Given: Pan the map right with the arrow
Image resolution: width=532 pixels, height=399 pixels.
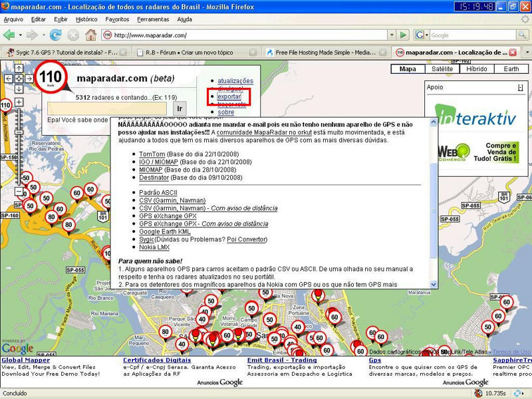Looking at the screenshot, I should [29, 78].
